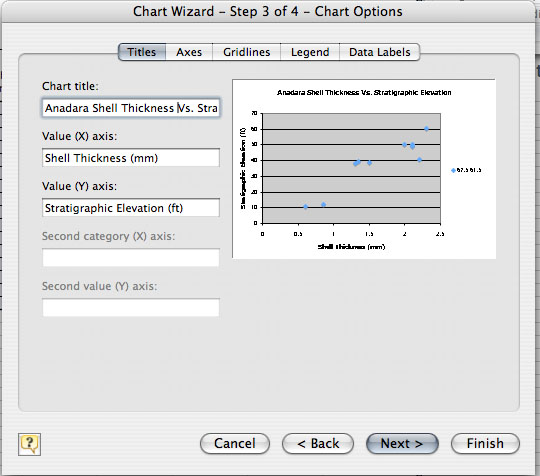Click the chart preview title text
Screen dimensions: 540x476
[364, 92]
